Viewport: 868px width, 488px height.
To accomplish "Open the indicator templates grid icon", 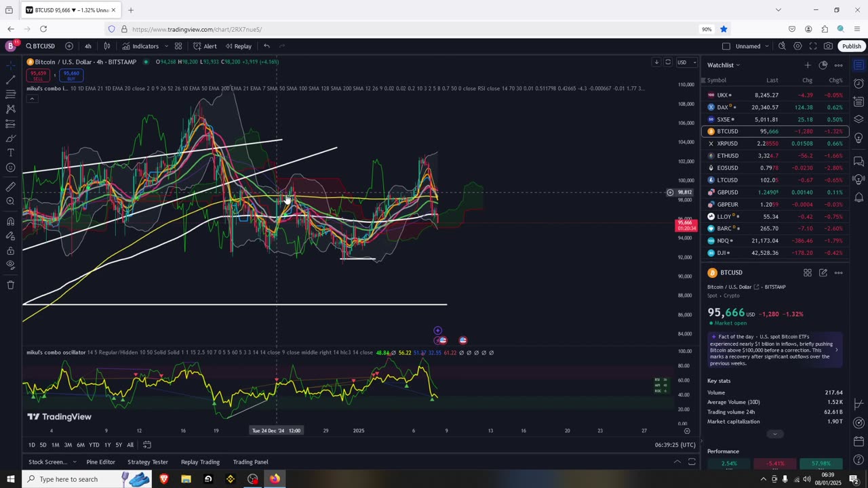I will pyautogui.click(x=178, y=46).
